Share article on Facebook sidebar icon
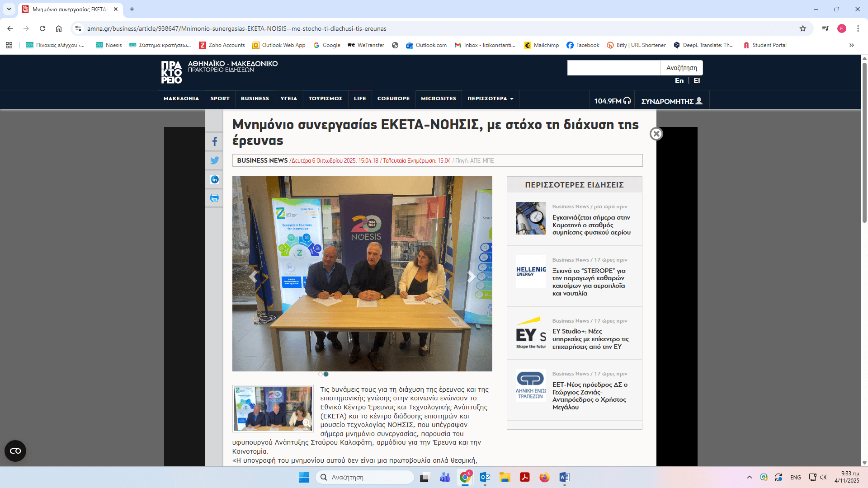 tap(214, 141)
